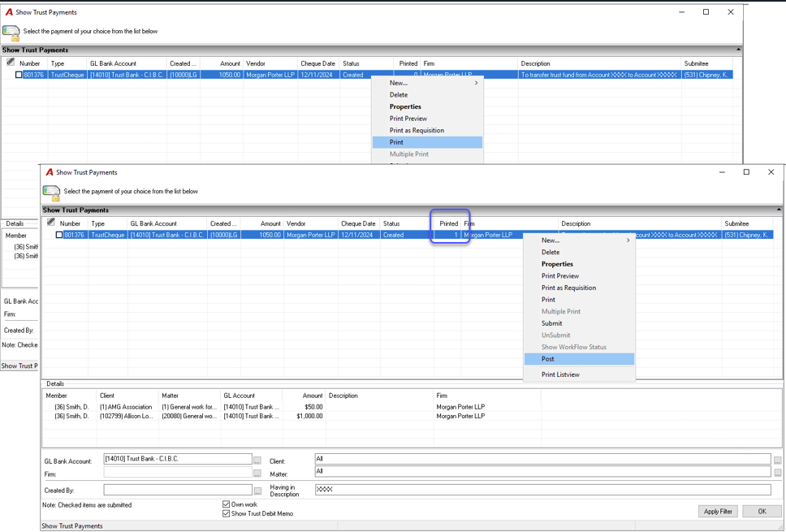Tick the checkbox for payment 801376 in the front window

59,235
